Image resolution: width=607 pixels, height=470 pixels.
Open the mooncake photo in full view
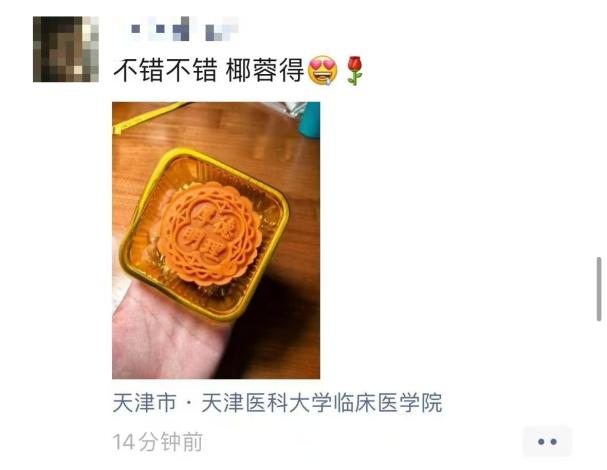[x=216, y=240]
